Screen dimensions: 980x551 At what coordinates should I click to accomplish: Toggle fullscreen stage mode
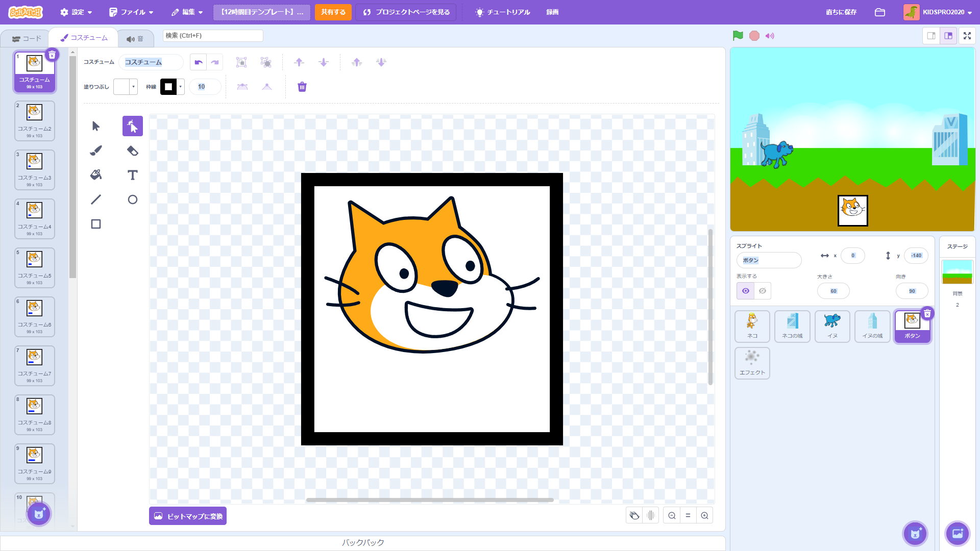pyautogui.click(x=967, y=36)
